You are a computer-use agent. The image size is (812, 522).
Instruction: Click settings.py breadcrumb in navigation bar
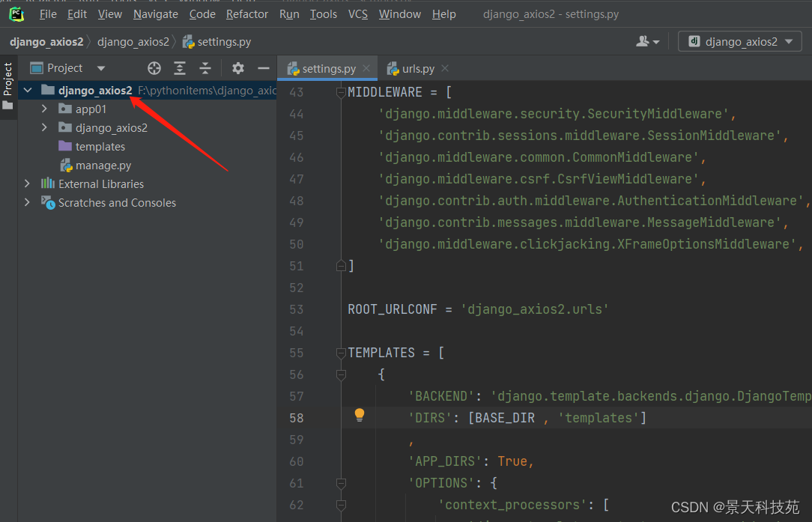coord(217,42)
